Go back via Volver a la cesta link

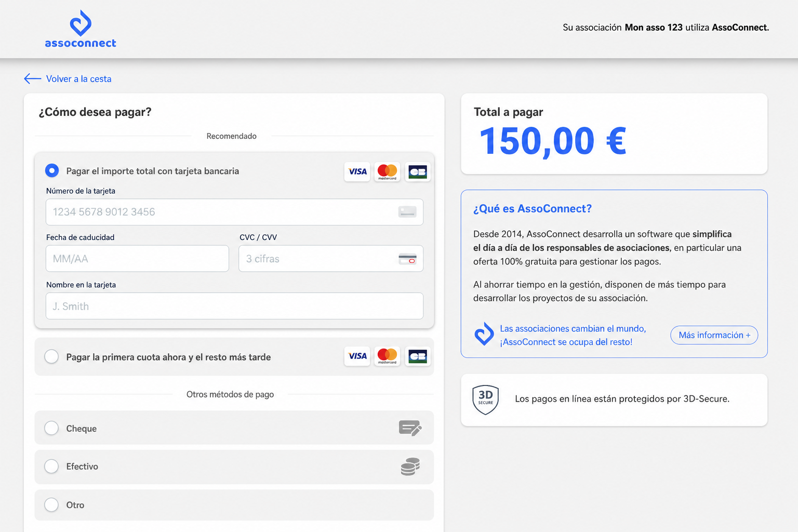point(78,79)
